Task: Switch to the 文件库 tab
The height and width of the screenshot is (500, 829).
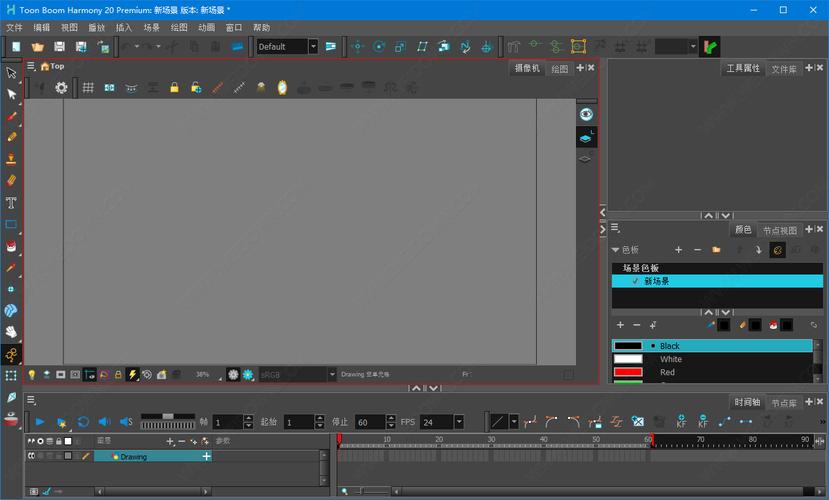Action: pos(784,69)
